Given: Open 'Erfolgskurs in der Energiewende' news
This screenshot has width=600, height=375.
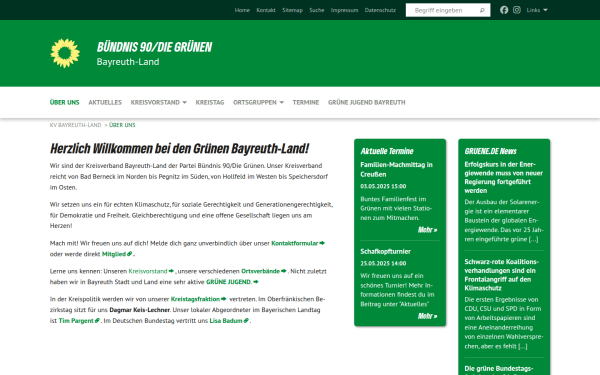Looking at the screenshot, I should (504, 177).
